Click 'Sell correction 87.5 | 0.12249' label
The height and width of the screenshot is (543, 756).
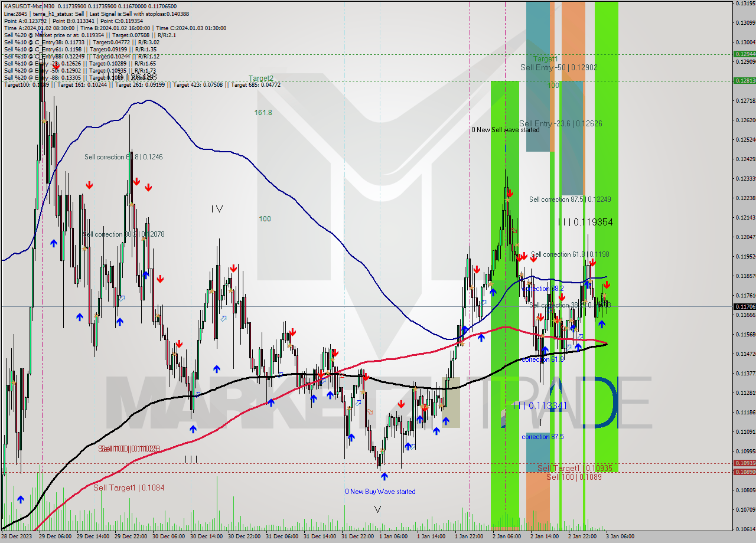coord(570,199)
